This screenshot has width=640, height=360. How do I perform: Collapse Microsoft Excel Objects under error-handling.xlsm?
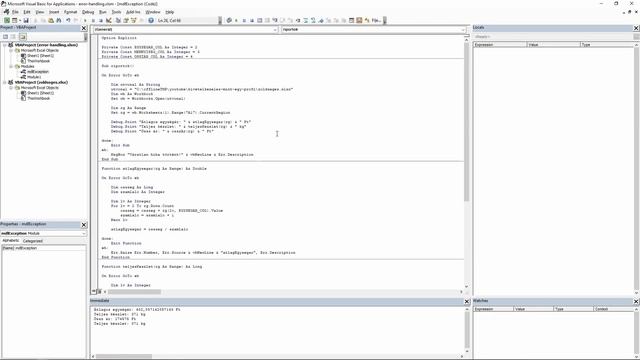pyautogui.click(x=11, y=51)
